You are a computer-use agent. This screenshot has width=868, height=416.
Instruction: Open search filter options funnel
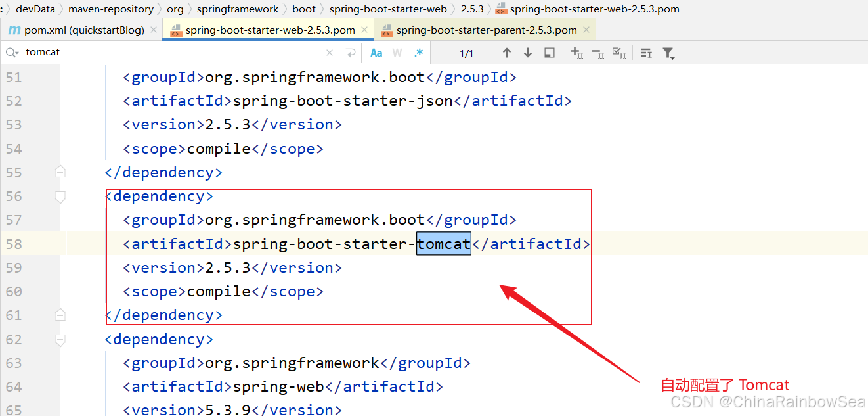(668, 53)
